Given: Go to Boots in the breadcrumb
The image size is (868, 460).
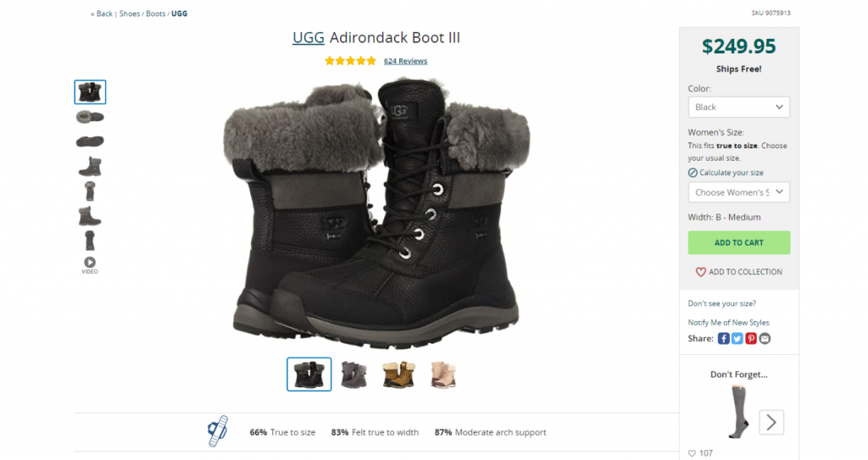Looking at the screenshot, I should pos(156,14).
